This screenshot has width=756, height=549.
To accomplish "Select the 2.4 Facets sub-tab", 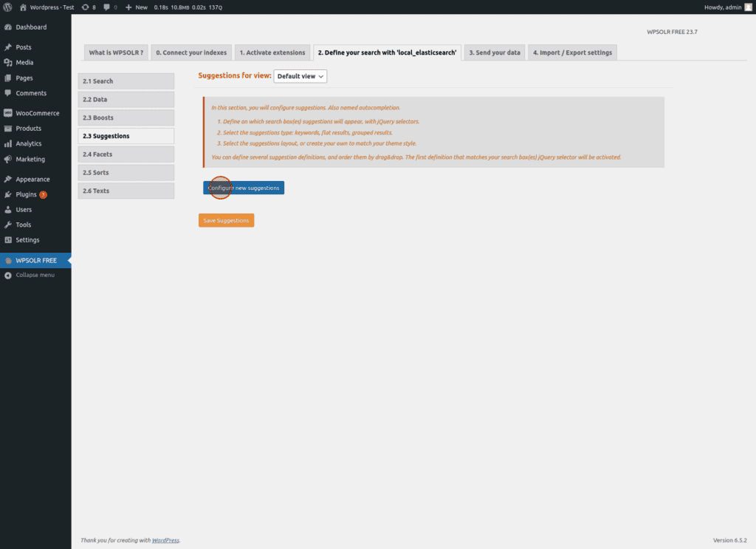I will 126,154.
